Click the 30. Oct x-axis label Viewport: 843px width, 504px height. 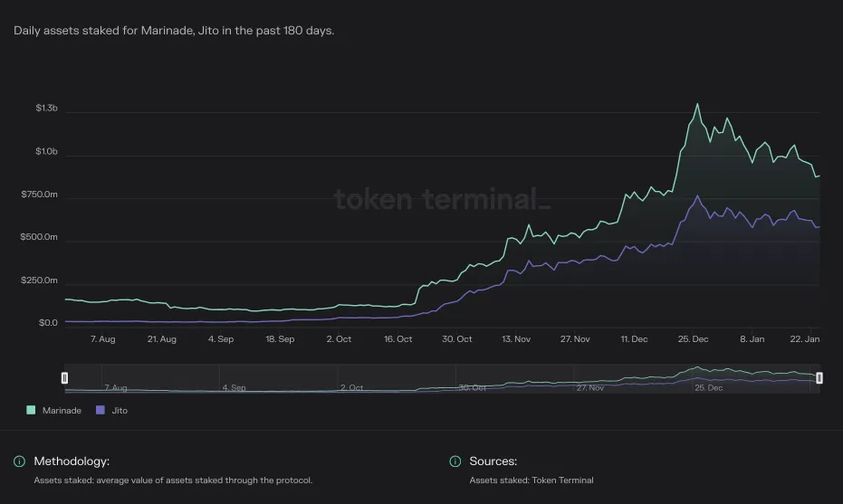[457, 339]
